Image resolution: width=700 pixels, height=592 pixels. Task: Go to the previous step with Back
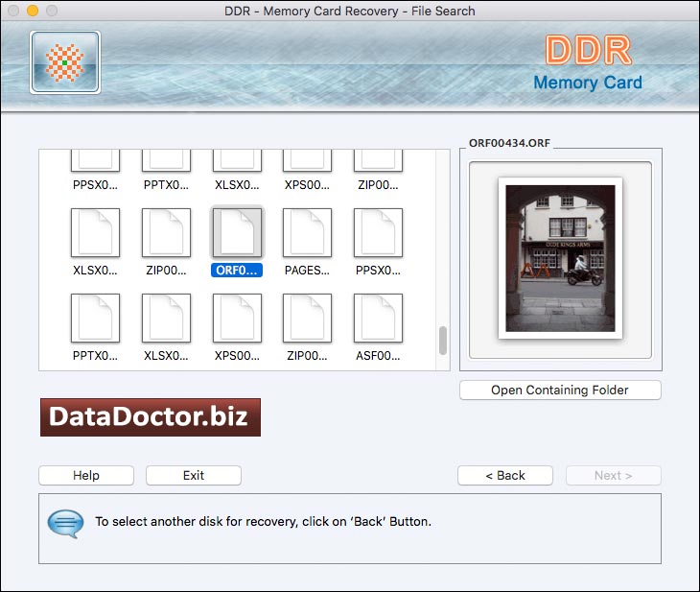click(x=505, y=475)
